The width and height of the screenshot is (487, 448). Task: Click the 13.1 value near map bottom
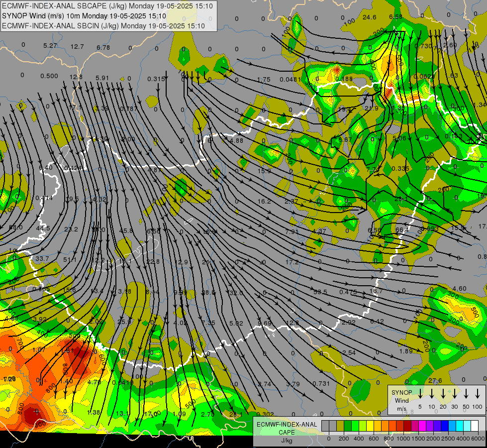click(x=122, y=414)
